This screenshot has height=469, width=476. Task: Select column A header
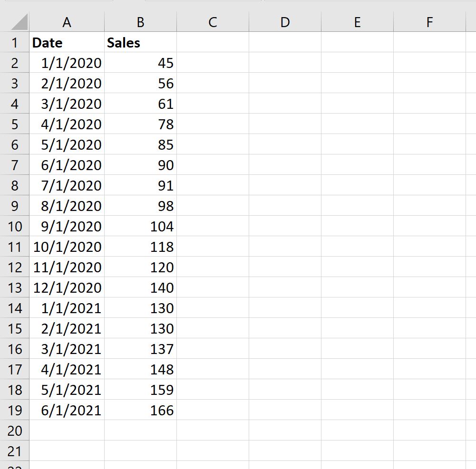[67, 22]
